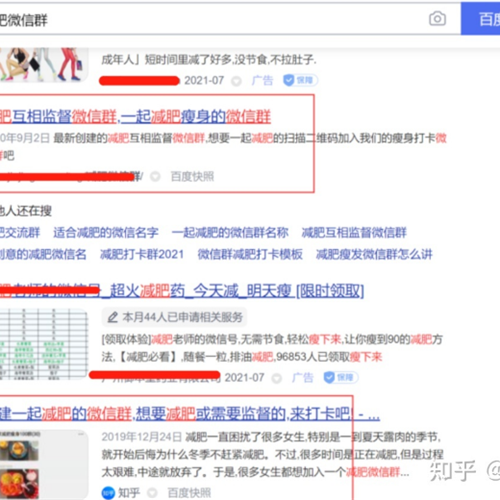Click the blue Baidu search button
The width and height of the screenshot is (500, 500).
(480, 19)
